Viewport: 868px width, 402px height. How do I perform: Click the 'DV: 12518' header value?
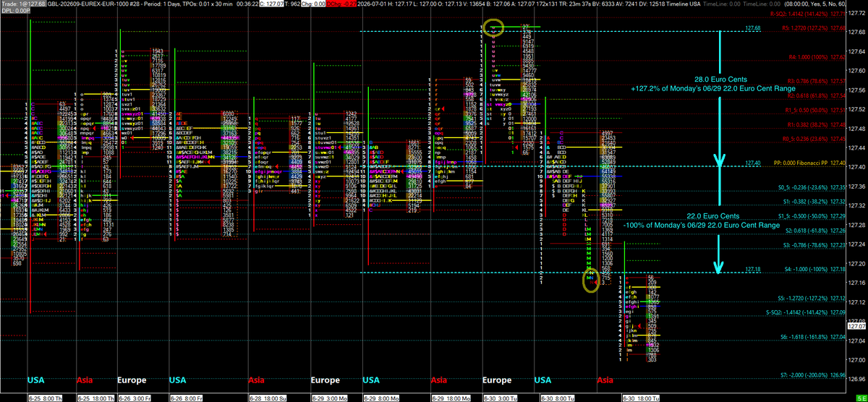[x=653, y=4]
